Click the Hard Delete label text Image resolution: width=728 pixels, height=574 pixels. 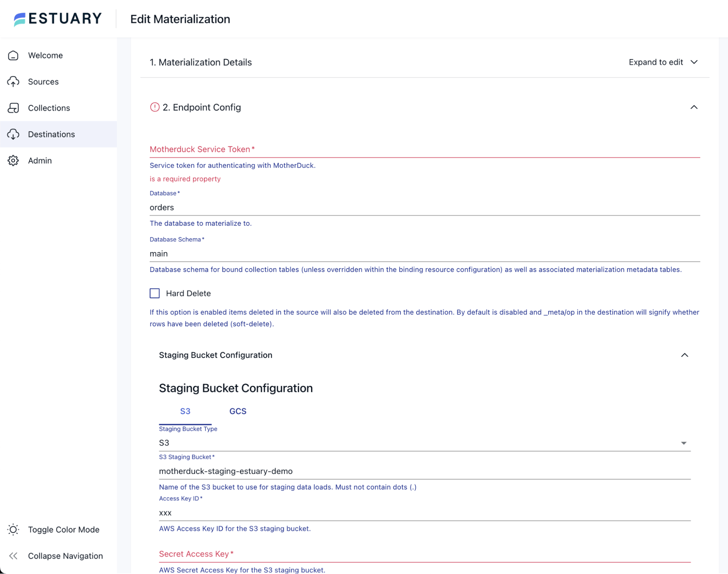[x=188, y=294]
